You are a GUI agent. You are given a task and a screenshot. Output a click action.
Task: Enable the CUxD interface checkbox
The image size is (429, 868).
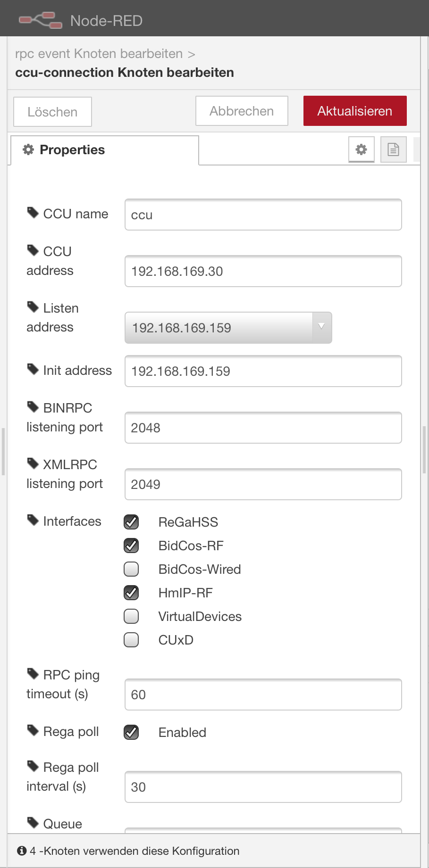coord(131,640)
